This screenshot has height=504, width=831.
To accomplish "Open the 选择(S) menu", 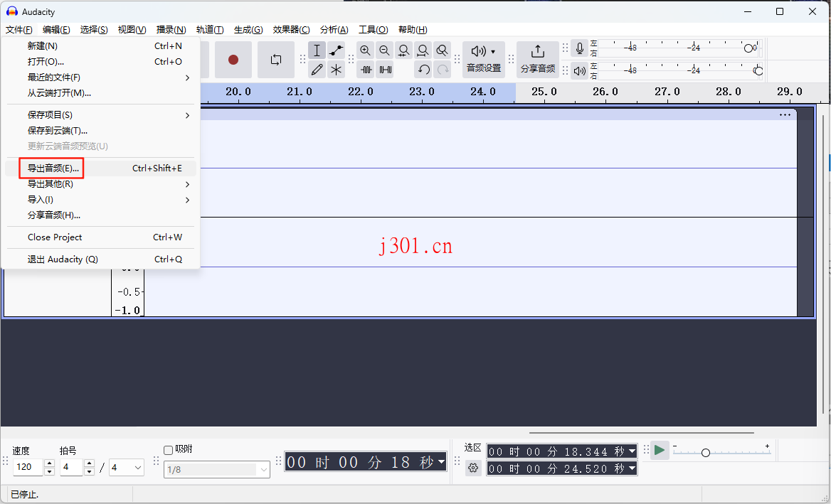I will coord(94,30).
